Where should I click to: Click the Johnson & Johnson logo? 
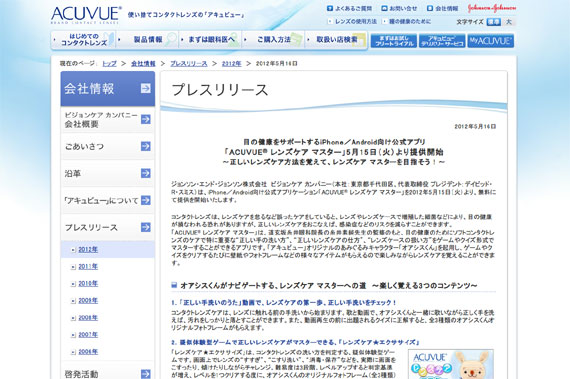coord(492,8)
